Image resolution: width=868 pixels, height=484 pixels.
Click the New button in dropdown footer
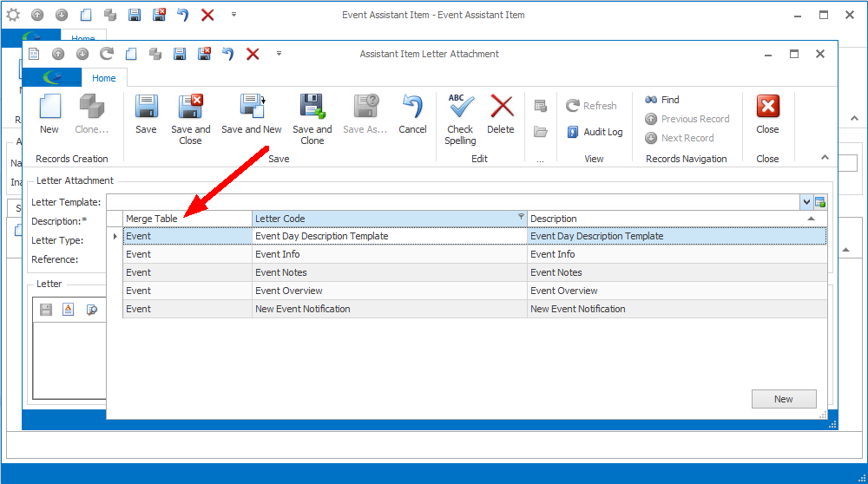coord(784,399)
